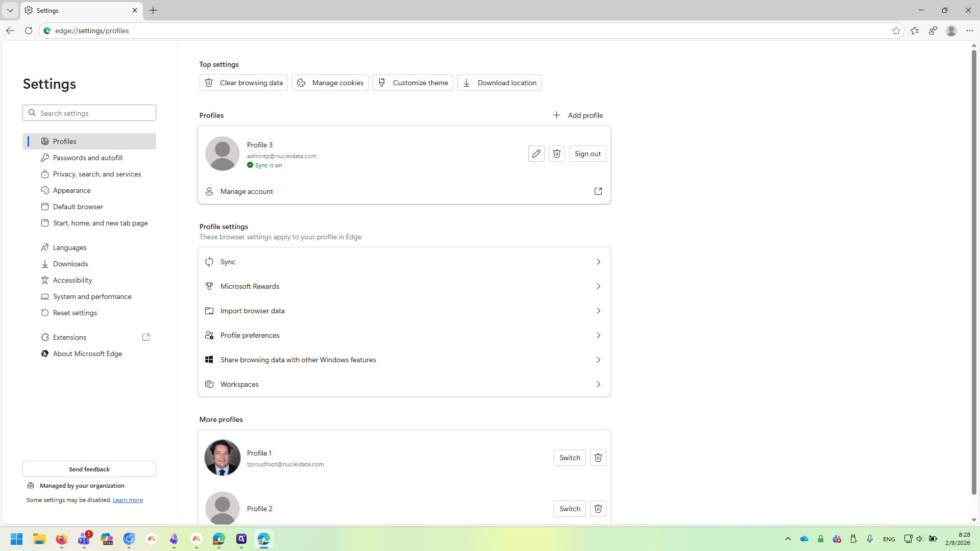Refresh the settings page

coord(29,31)
